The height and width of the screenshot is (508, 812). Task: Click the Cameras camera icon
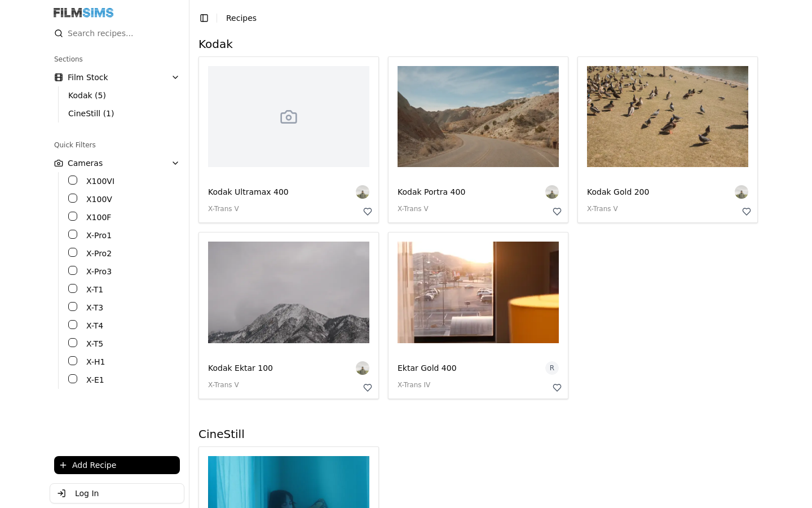(x=59, y=163)
